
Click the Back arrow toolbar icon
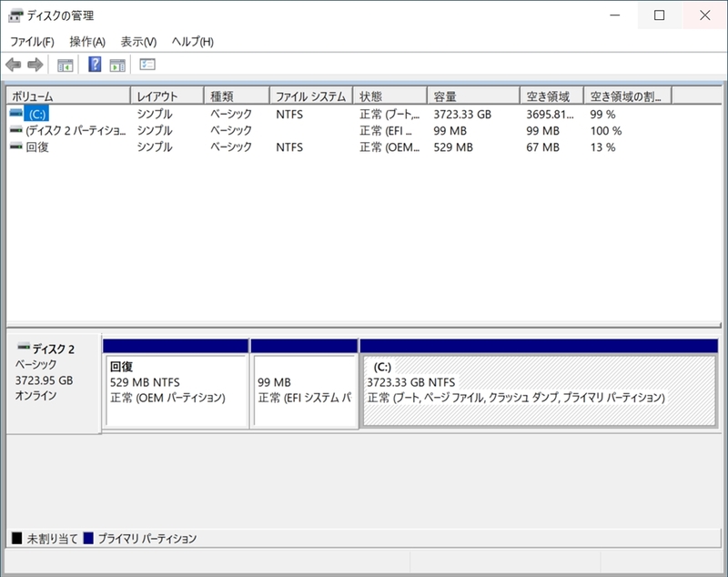pyautogui.click(x=14, y=65)
